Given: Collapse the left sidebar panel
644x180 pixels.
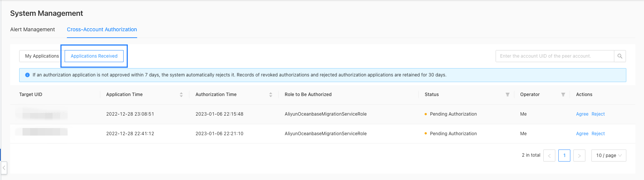Looking at the screenshot, I should (4, 168).
